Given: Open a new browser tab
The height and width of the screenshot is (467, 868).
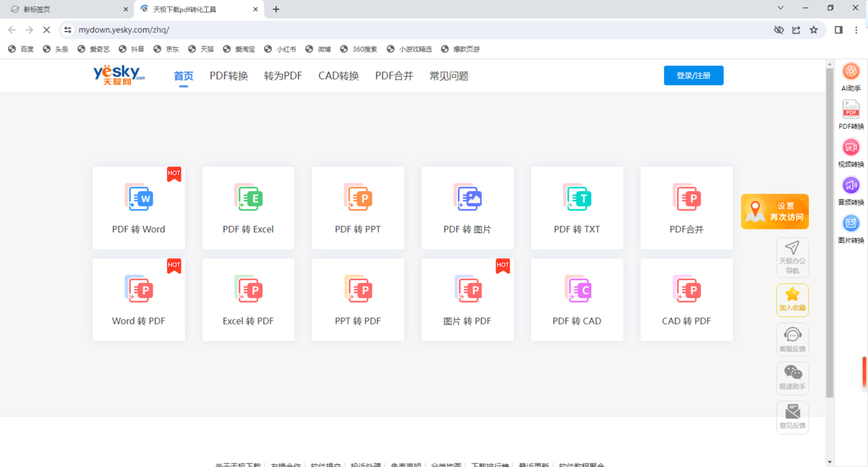Looking at the screenshot, I should click(276, 9).
